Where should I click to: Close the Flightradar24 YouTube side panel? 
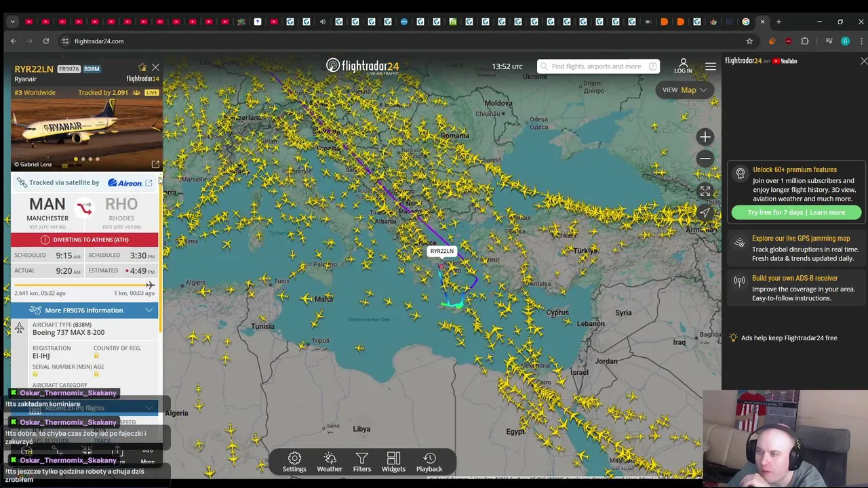(864, 61)
